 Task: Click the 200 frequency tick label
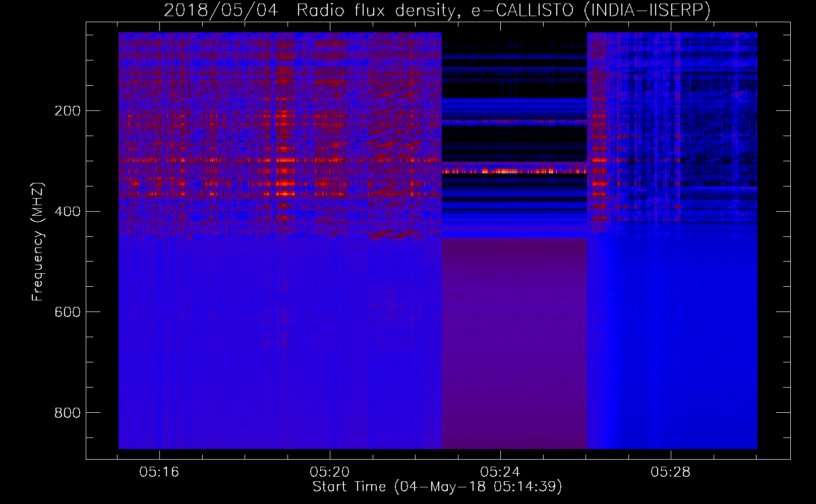coord(68,111)
